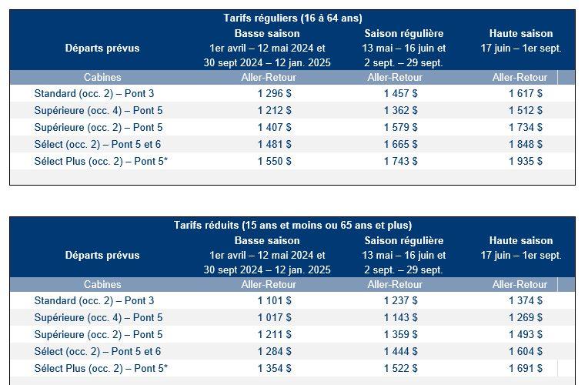This screenshot has height=385, width=588.
Task: Click "Départs prévus" in the reduced tariffs table
Action: pos(102,255)
